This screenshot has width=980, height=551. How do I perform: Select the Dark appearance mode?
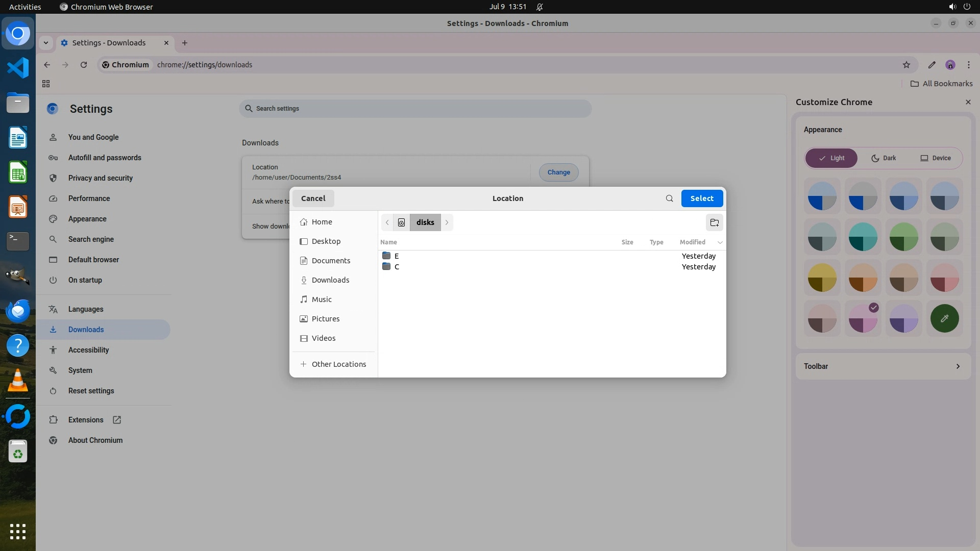tap(884, 158)
